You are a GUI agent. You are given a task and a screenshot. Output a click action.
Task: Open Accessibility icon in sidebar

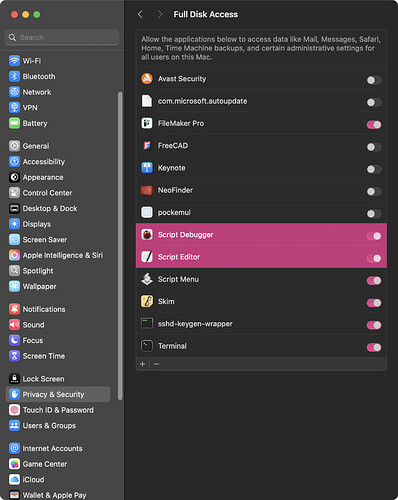14,162
